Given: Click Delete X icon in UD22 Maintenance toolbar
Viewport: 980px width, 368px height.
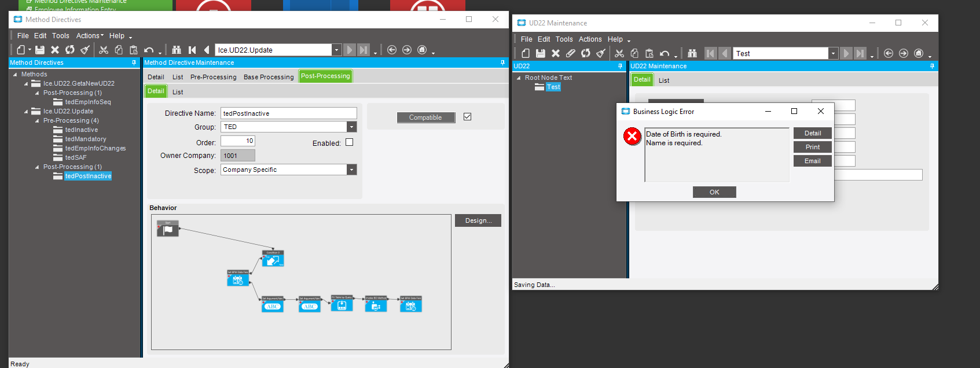Looking at the screenshot, I should click(x=556, y=53).
